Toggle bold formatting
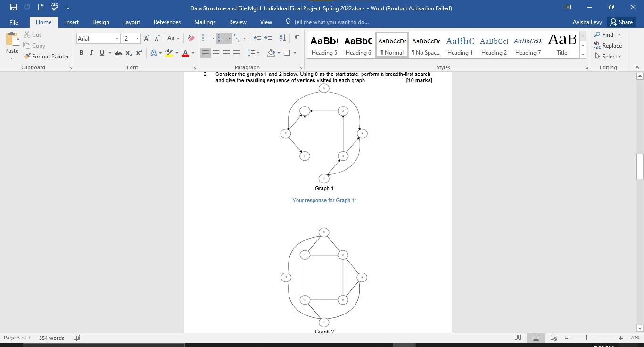Image resolution: width=644 pixels, height=347 pixels. click(x=81, y=53)
